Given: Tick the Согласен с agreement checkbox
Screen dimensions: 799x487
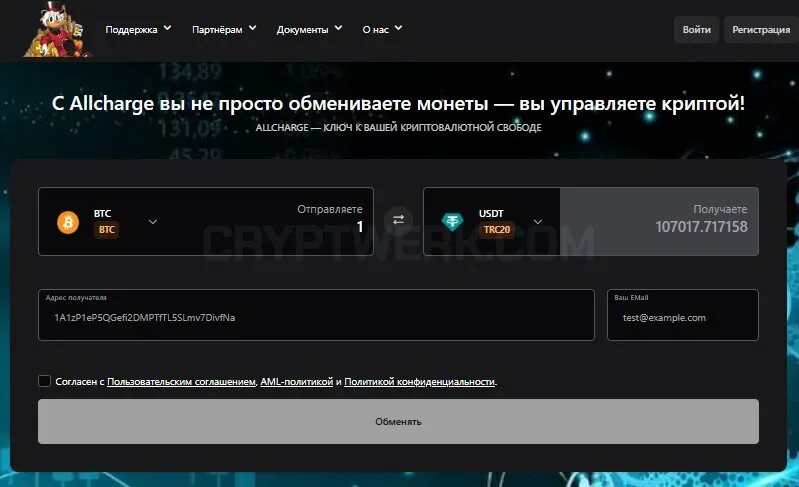Looking at the screenshot, I should click(x=44, y=381).
